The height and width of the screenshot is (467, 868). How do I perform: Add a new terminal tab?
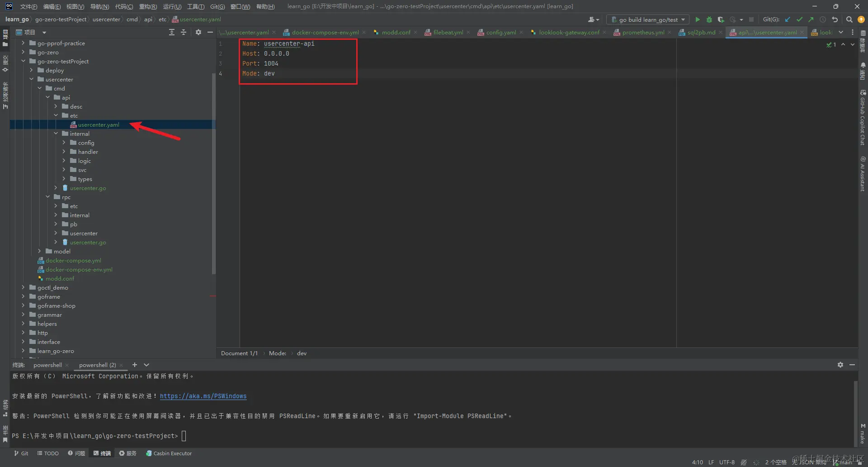pyautogui.click(x=135, y=365)
